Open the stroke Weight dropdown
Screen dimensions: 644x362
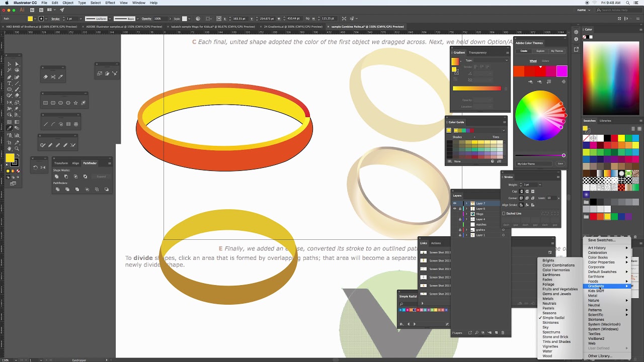coord(539,185)
